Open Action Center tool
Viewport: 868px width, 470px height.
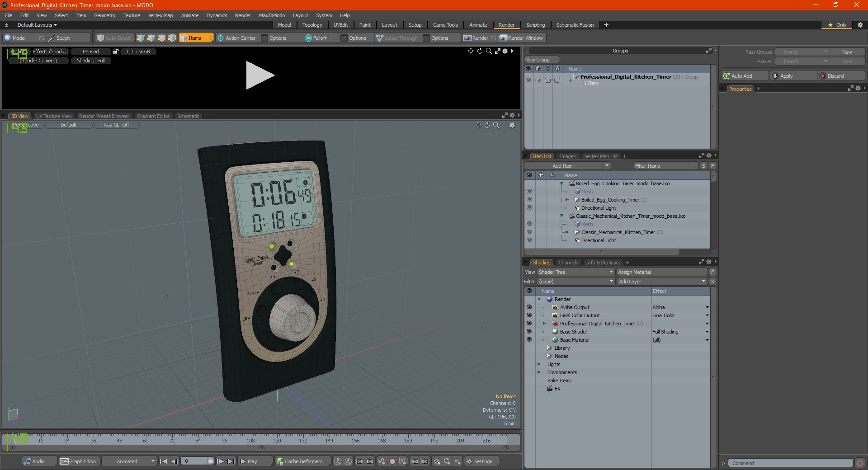point(236,38)
